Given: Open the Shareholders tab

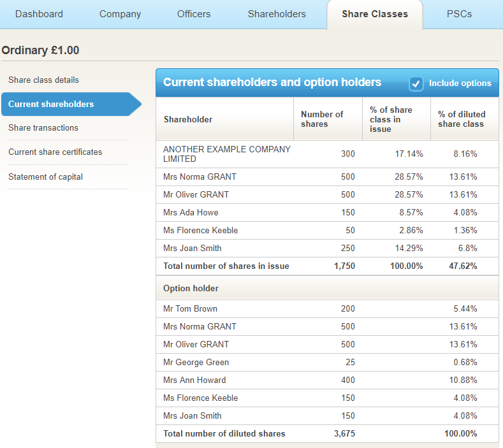Looking at the screenshot, I should tap(277, 14).
